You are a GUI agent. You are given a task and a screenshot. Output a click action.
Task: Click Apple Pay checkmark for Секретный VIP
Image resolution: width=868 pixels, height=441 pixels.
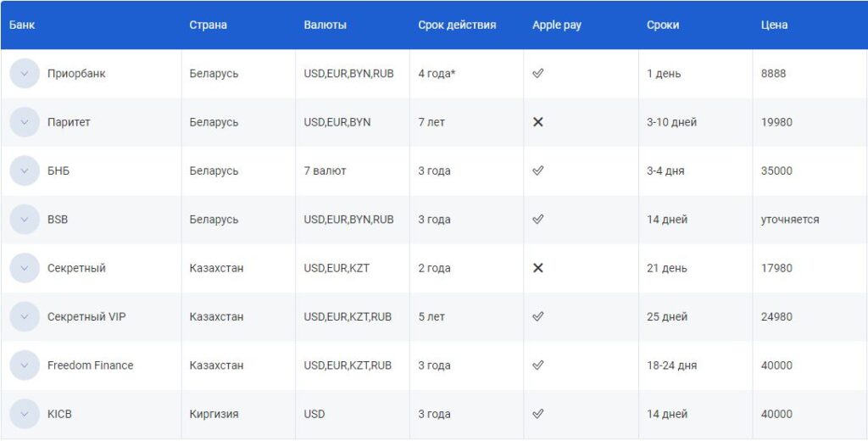tap(537, 316)
